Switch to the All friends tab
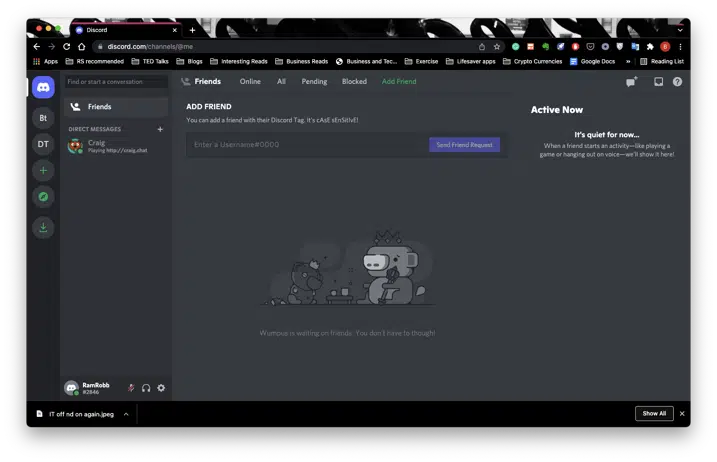The width and height of the screenshot is (717, 462). (x=281, y=81)
